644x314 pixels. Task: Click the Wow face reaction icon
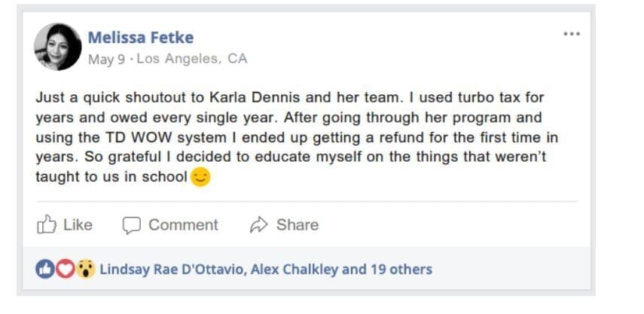pyautogui.click(x=86, y=269)
